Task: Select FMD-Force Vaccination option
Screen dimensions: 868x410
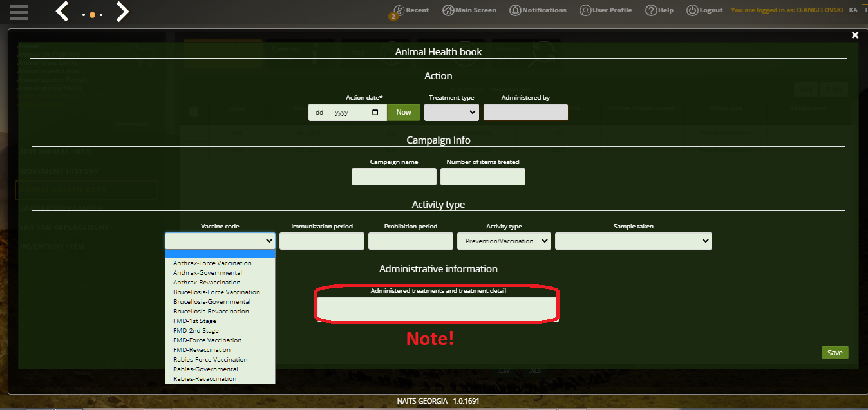Action: coord(220,340)
